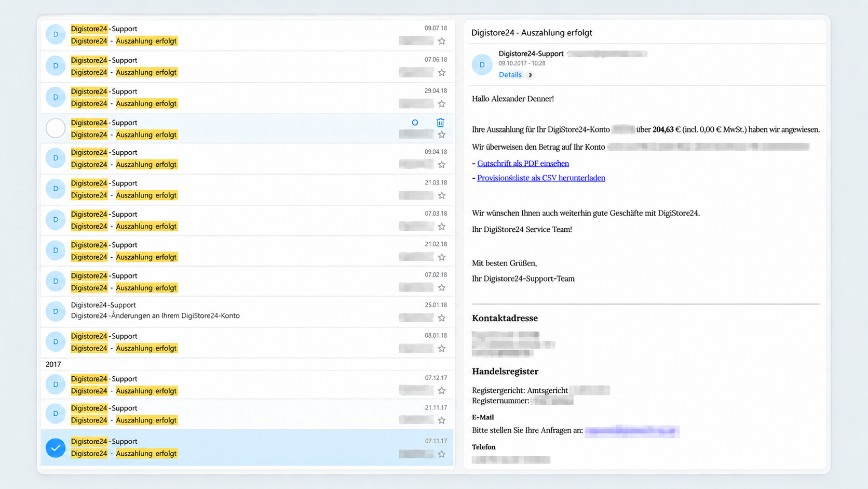
Task: Open the Auszahlung erfolgt email from 07.06.18
Action: click(247, 67)
